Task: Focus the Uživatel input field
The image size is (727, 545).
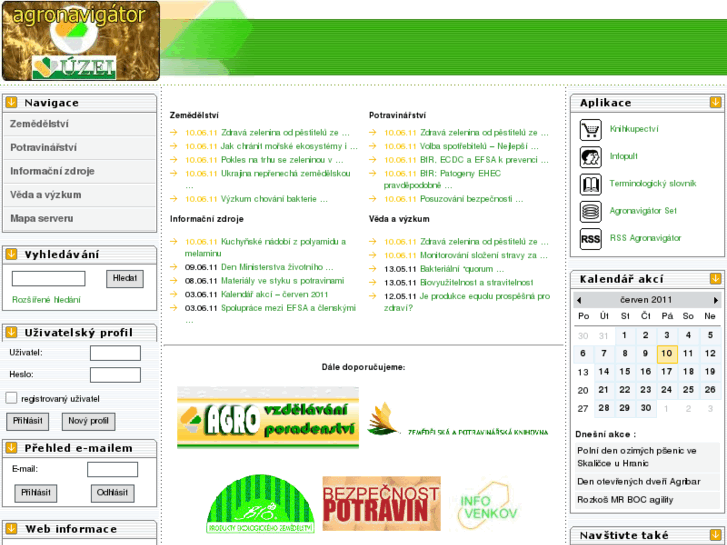Action: coord(115,353)
